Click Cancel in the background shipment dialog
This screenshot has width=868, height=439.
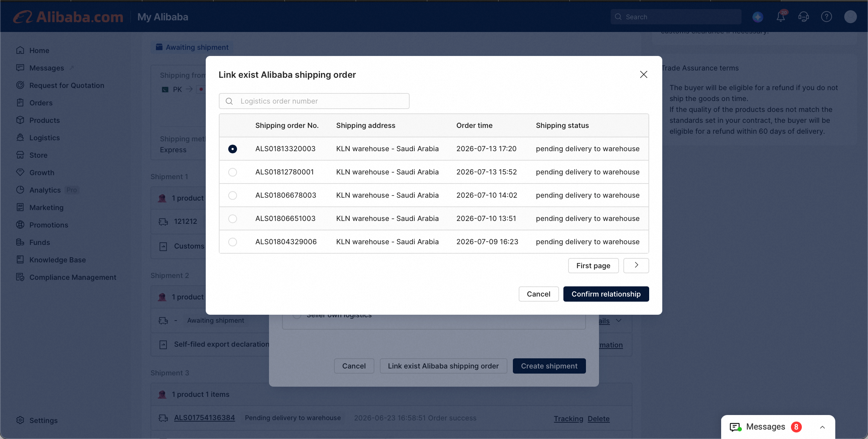pyautogui.click(x=354, y=366)
